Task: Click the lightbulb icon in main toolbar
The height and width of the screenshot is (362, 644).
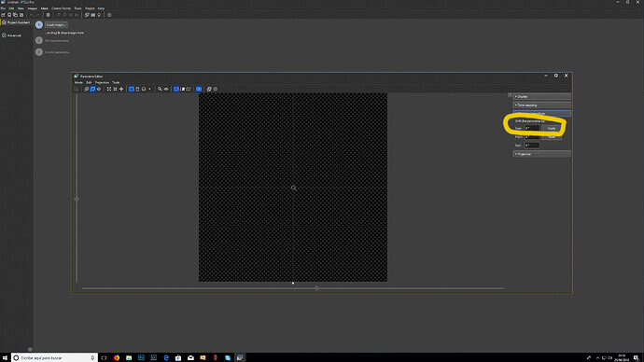Action: pyautogui.click(x=99, y=15)
